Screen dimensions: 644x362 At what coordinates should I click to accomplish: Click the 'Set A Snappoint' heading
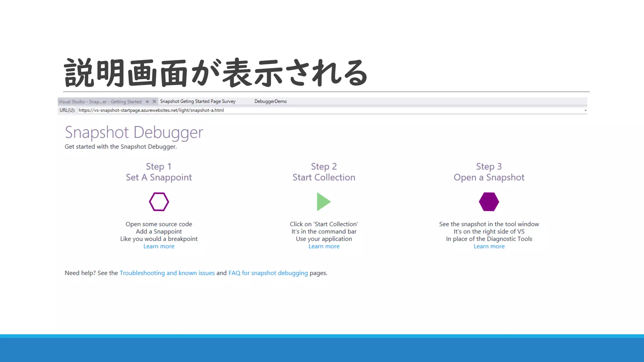coord(159,178)
